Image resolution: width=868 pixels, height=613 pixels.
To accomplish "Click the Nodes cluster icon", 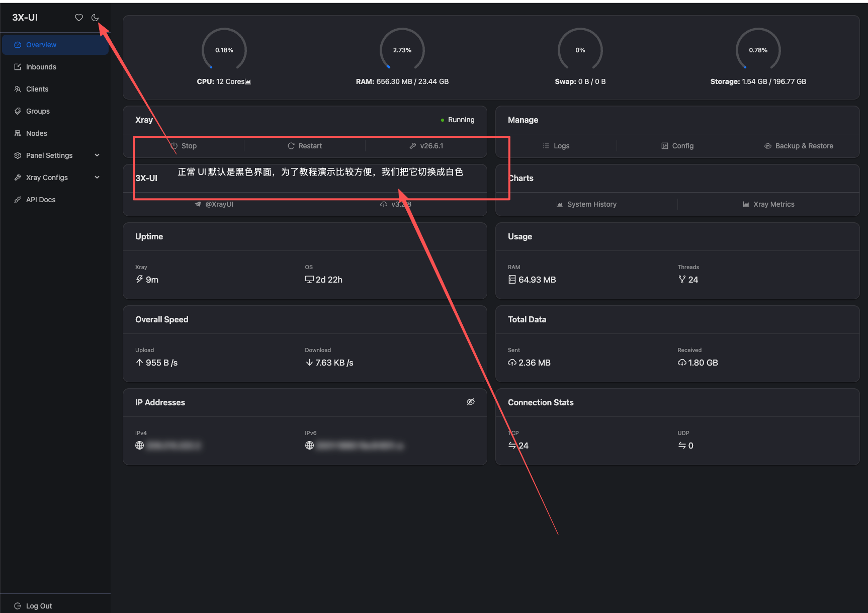I will 18,133.
